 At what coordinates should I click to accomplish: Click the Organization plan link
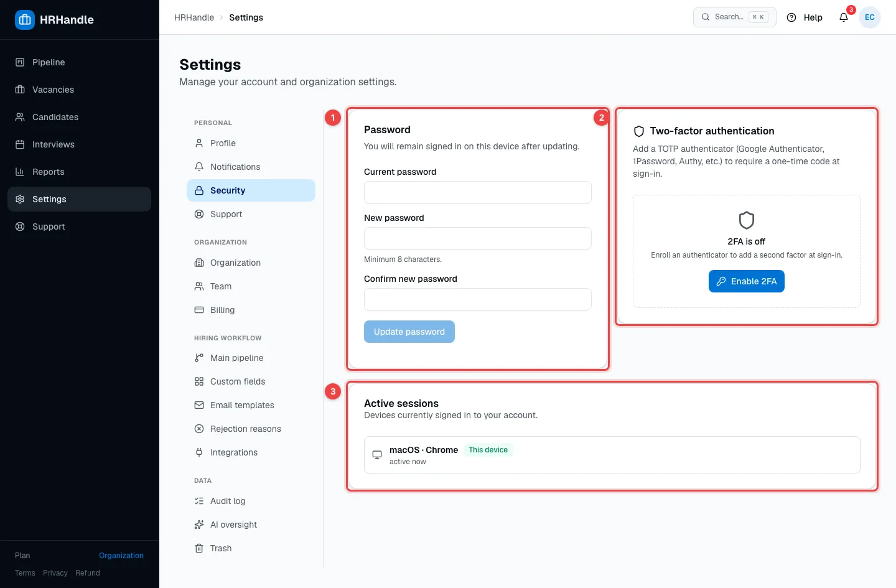coord(121,556)
